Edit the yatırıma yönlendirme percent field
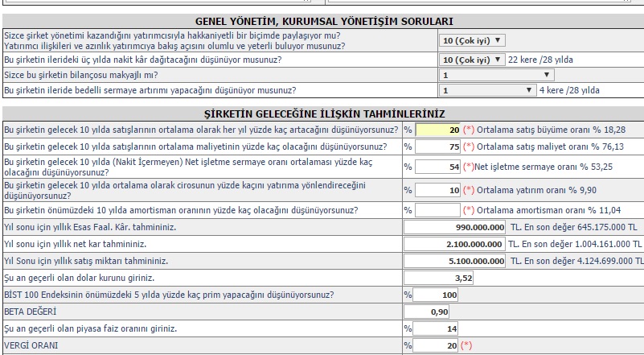 pos(438,190)
